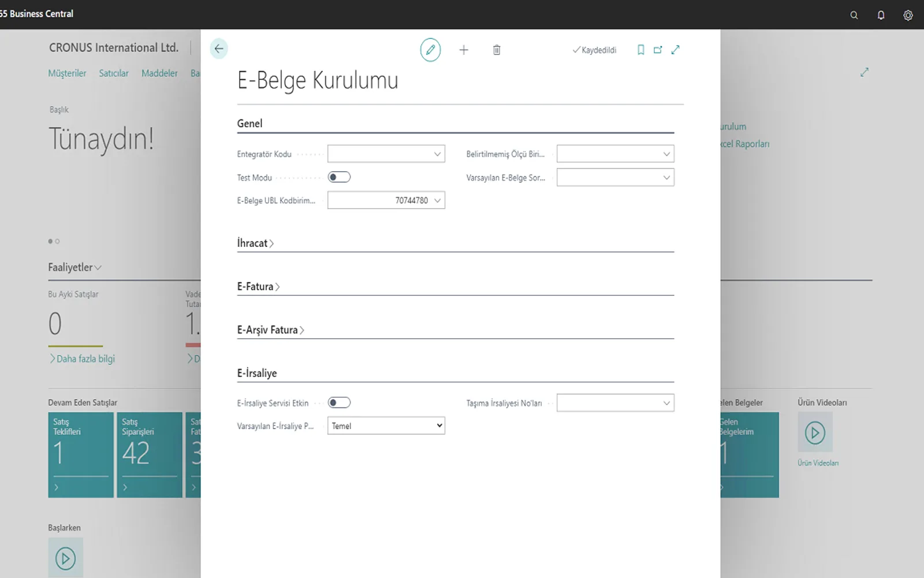Toggle E-İrsaliye Servisi Etkin switch

tap(339, 403)
